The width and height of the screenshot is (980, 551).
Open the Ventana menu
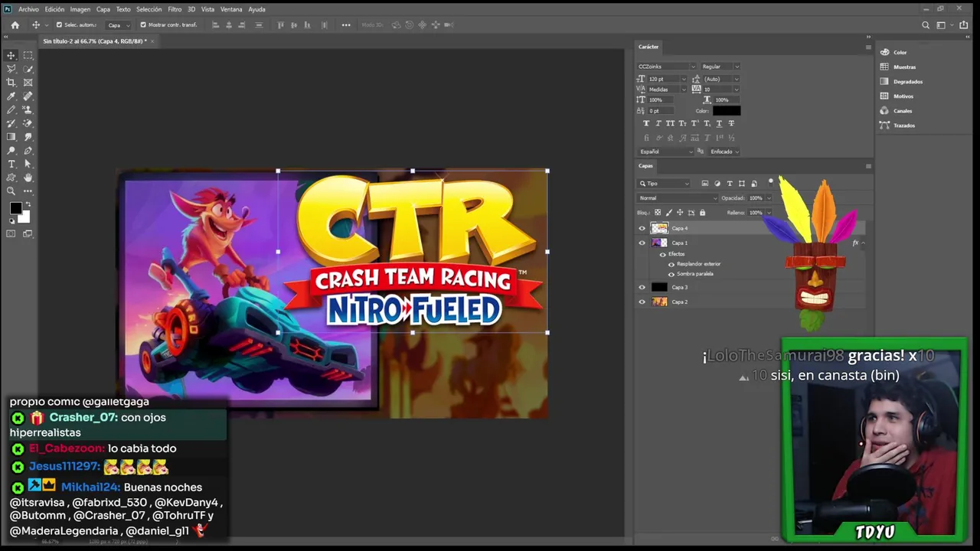pos(231,9)
